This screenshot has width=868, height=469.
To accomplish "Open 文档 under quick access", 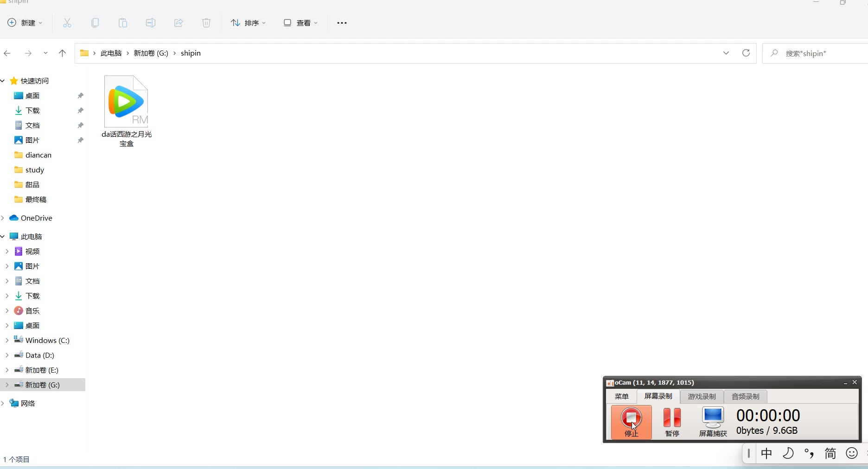I will point(32,125).
